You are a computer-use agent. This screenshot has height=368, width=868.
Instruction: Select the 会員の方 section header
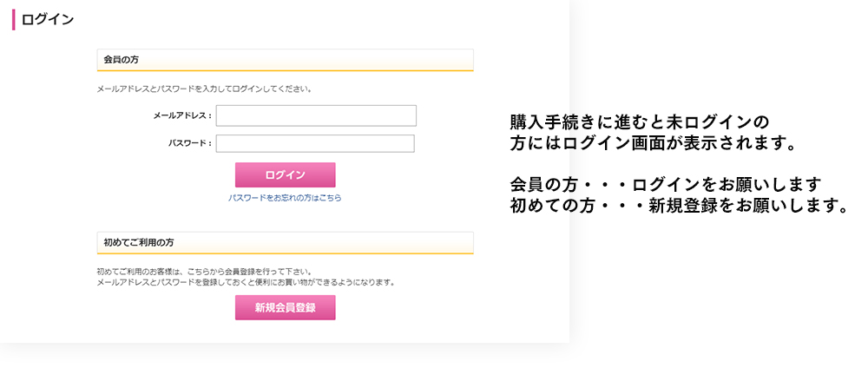[x=122, y=60]
